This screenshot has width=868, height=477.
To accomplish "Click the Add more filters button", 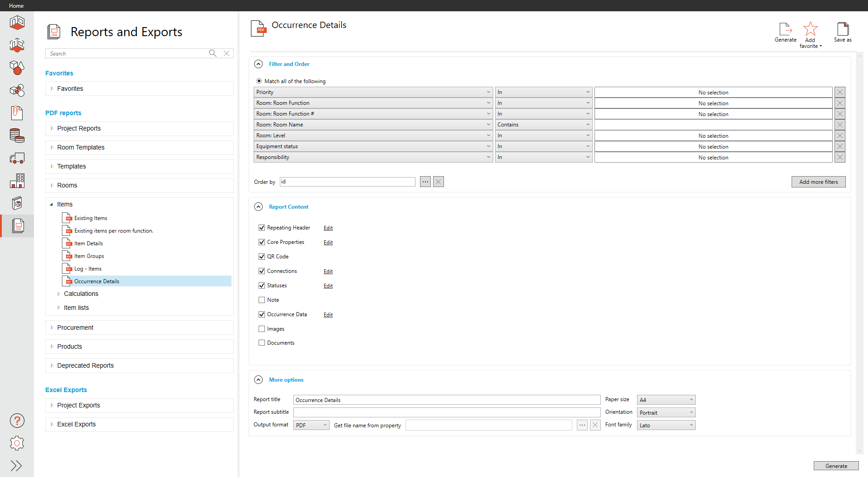I will [x=818, y=182].
